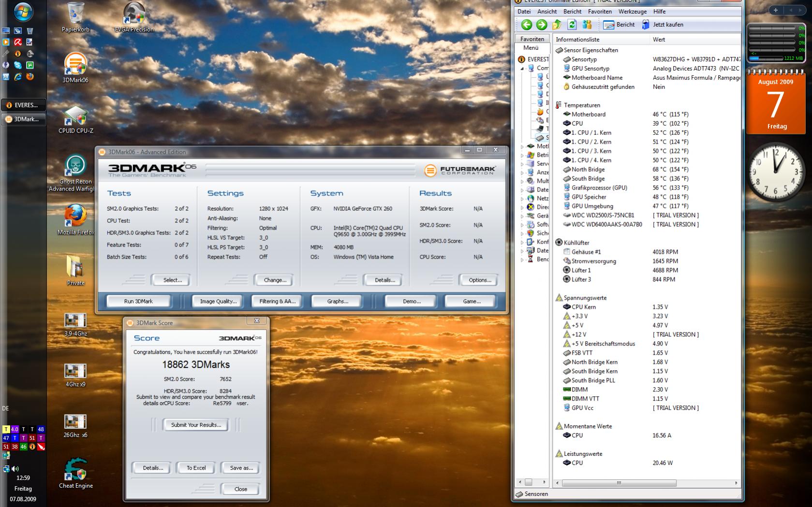The width and height of the screenshot is (812, 507).
Task: Click the green forward arrow in EVEREST toolbar
Action: coord(542,25)
